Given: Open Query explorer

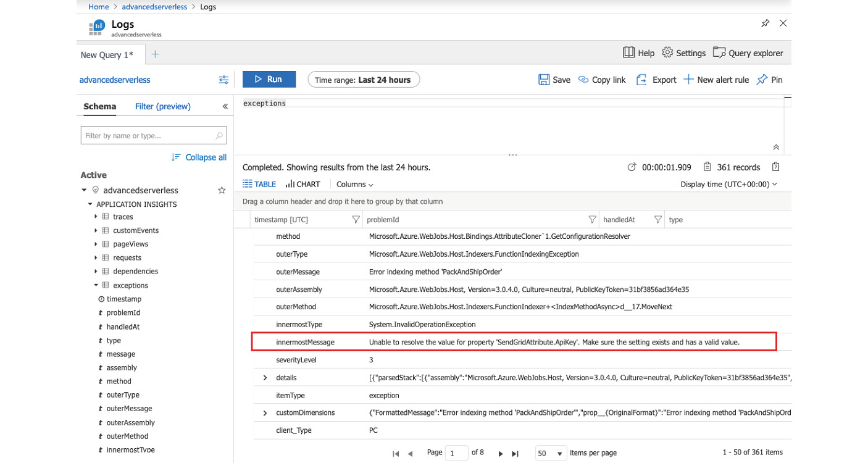Looking at the screenshot, I should (748, 53).
